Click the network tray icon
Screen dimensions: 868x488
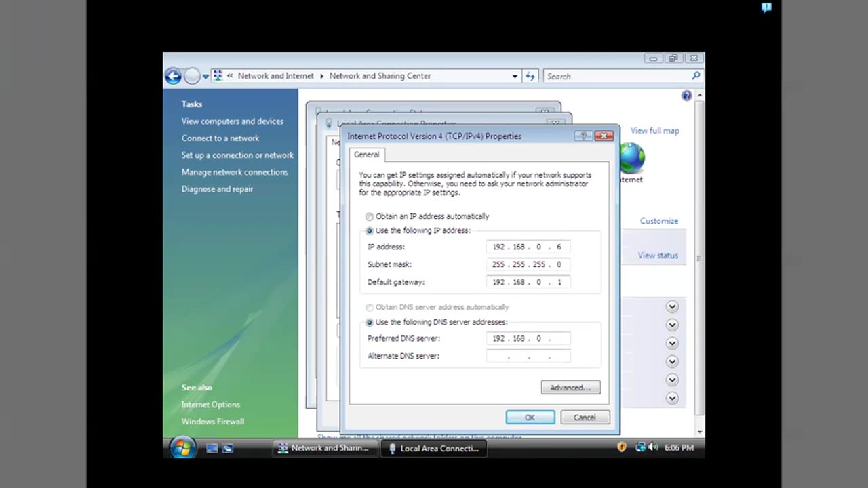click(639, 447)
